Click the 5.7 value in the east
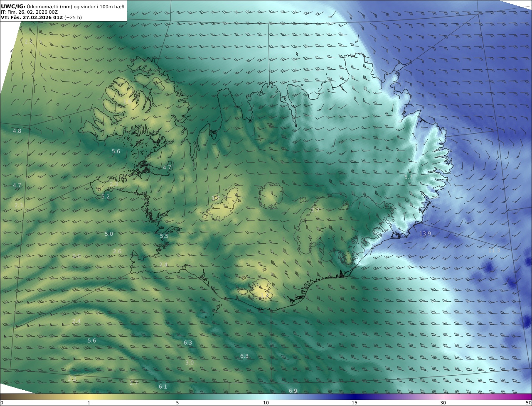The image size is (532, 406). pyautogui.click(x=409, y=177)
